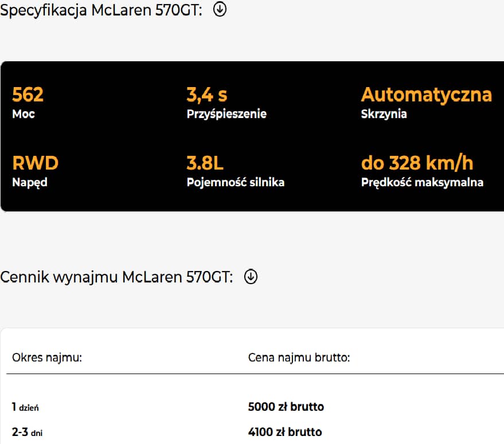The image size is (504, 444).
Task: Click the arrow icon beside Cennik wynajmu heading
Action: 251,277
